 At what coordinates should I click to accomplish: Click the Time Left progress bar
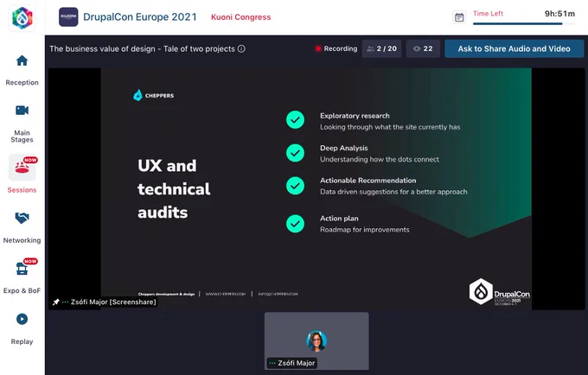[x=523, y=23]
